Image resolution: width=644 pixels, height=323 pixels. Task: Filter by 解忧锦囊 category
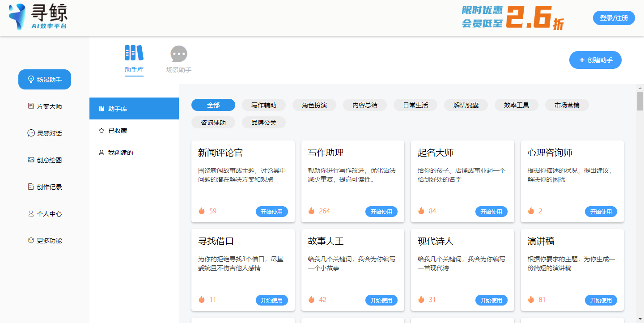466,105
